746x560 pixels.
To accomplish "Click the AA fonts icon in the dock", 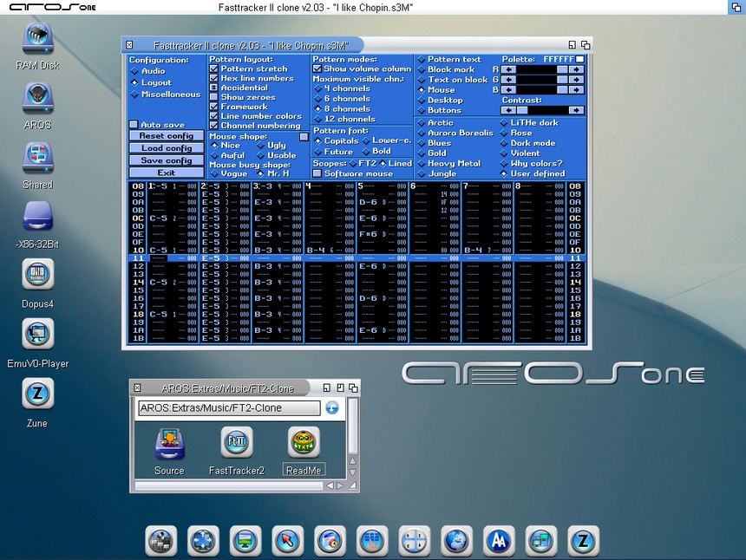I will point(498,541).
